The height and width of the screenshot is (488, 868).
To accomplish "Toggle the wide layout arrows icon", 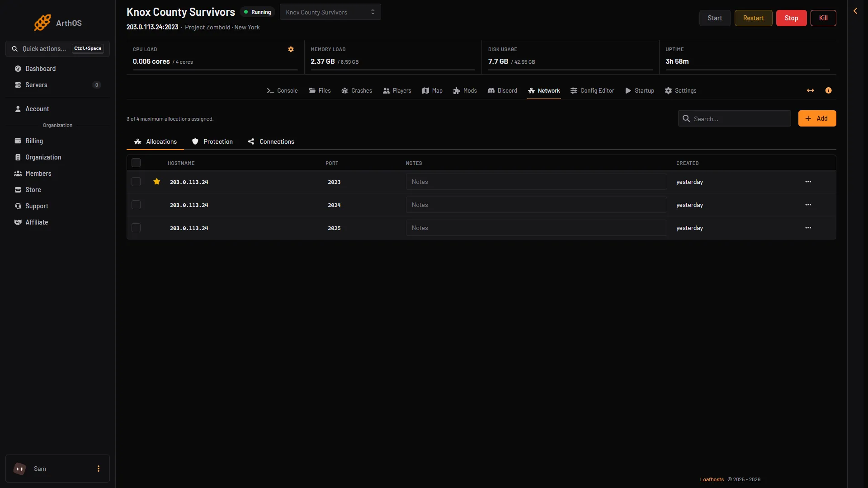I will tap(810, 91).
